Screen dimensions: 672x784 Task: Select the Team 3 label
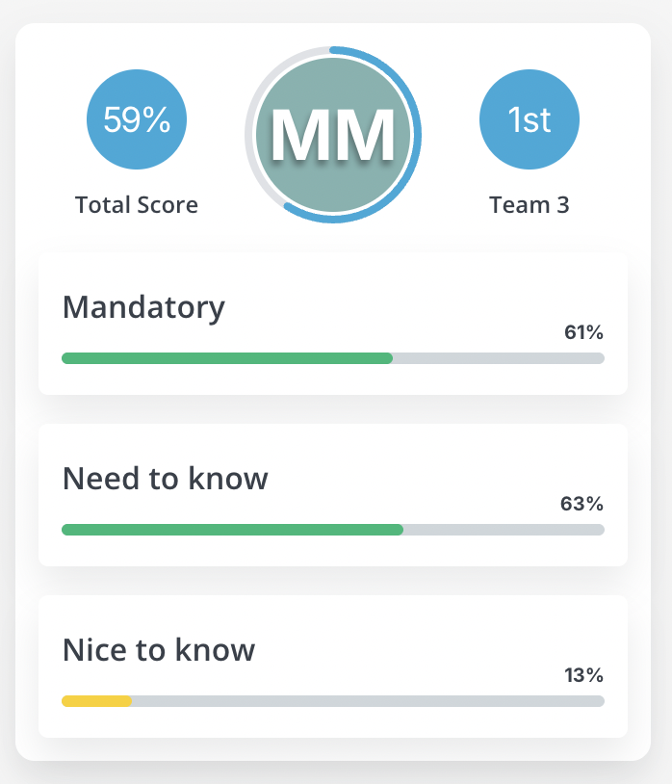[530, 205]
